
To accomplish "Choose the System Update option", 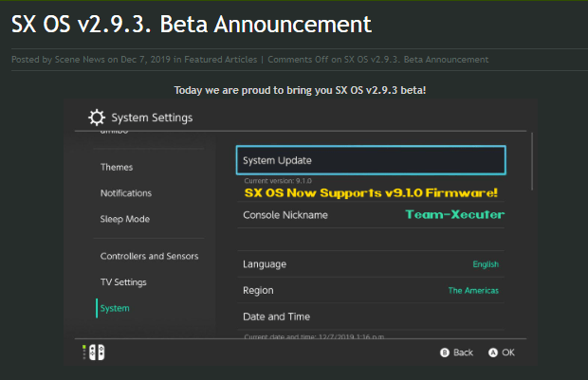I will pos(371,160).
